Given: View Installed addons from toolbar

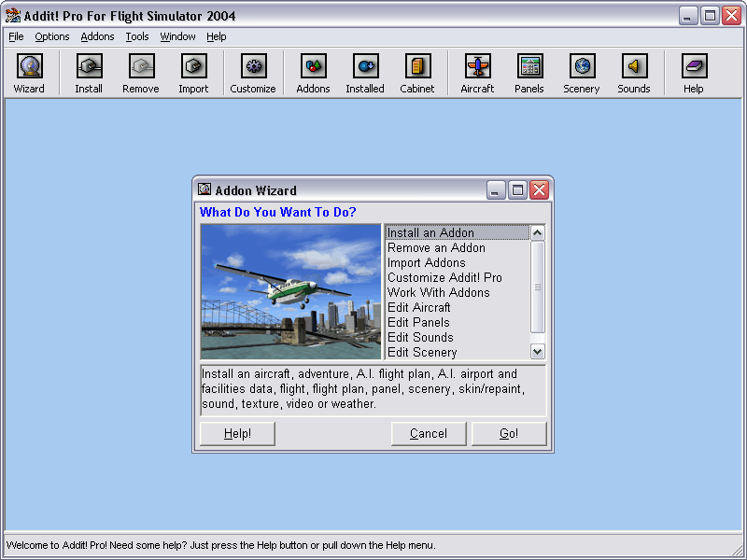Looking at the screenshot, I should point(365,66).
